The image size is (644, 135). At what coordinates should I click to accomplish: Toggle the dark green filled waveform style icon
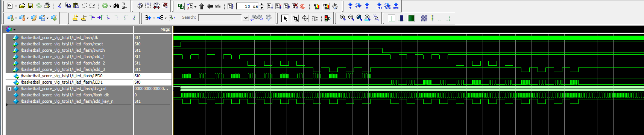(411, 18)
